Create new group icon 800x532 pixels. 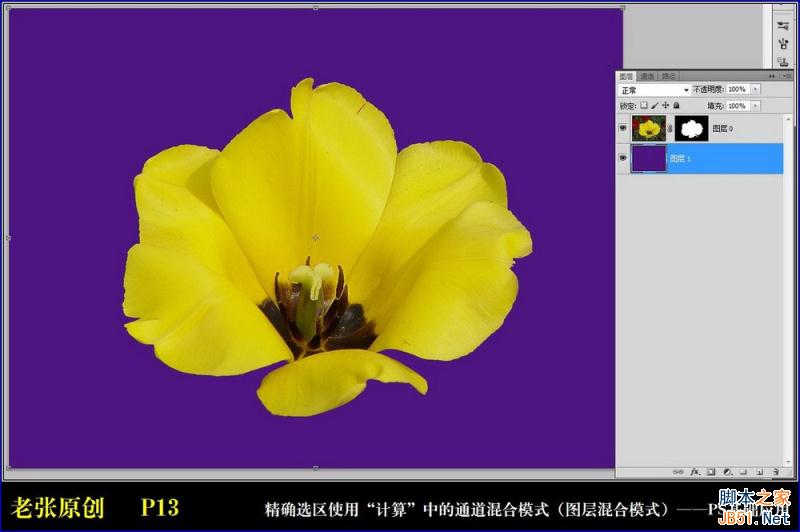coord(743,472)
